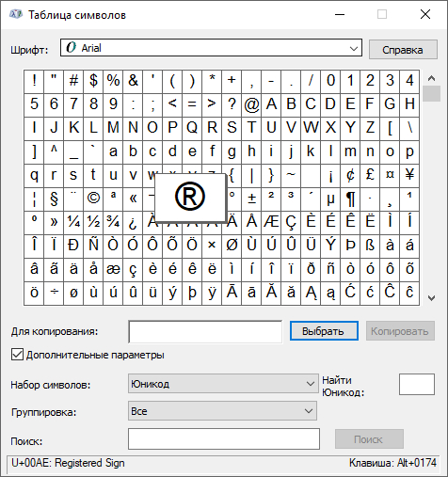
Task: Uncheck Дополнительные параметры checkbox
Action: tap(17, 355)
